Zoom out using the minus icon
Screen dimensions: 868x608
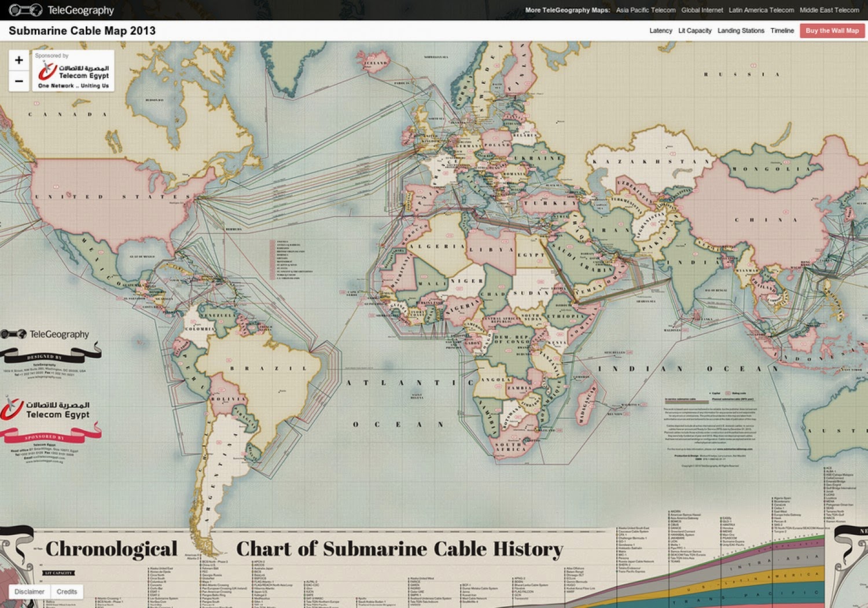[x=18, y=81]
